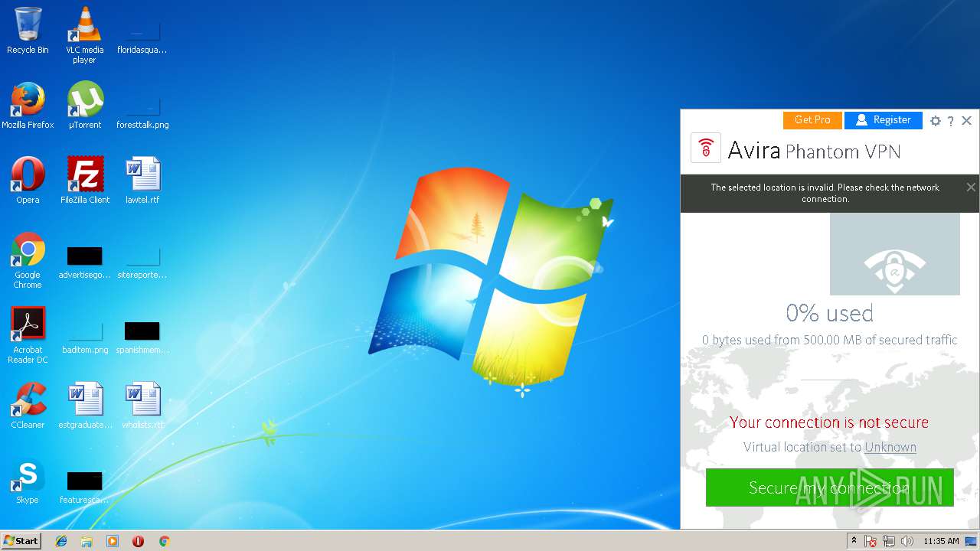Image resolution: width=980 pixels, height=551 pixels.
Task: Click the Avira Phantom VPN logo
Action: pyautogui.click(x=706, y=148)
